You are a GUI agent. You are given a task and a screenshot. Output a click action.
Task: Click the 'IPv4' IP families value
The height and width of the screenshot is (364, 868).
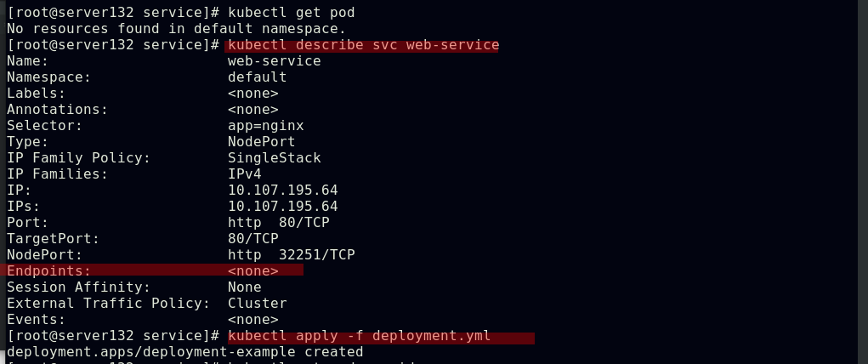coord(244,174)
